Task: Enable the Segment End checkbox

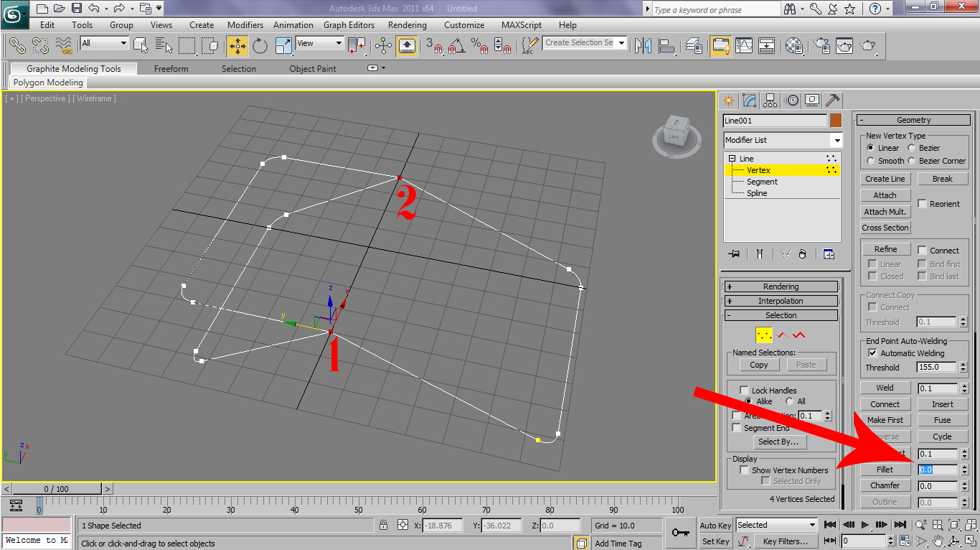Action: point(736,428)
